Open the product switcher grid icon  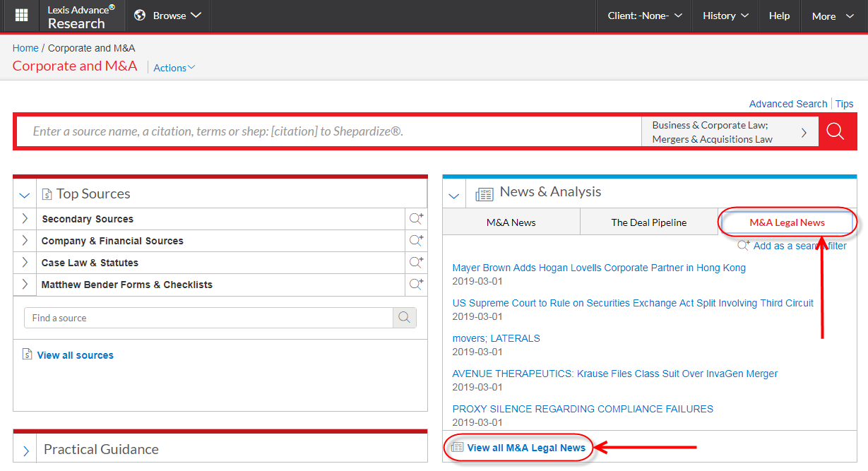[21, 16]
